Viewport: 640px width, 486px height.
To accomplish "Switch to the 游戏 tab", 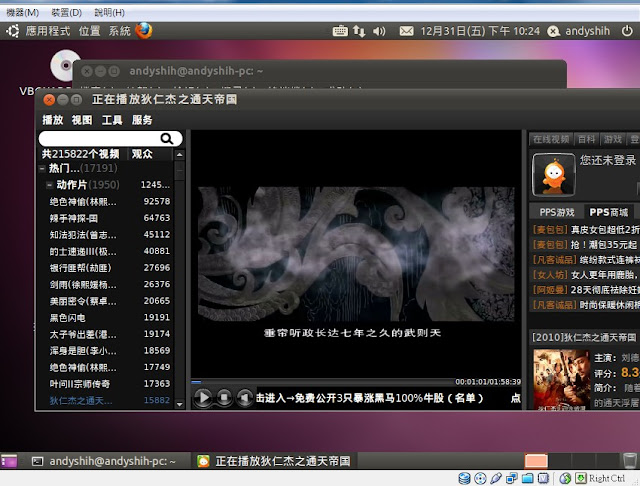I will 613,140.
